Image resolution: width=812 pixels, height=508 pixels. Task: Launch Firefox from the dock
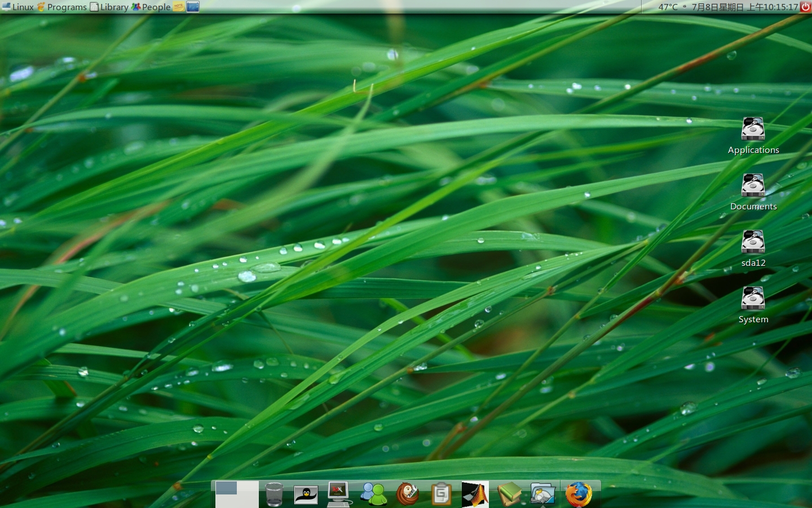[579, 494]
